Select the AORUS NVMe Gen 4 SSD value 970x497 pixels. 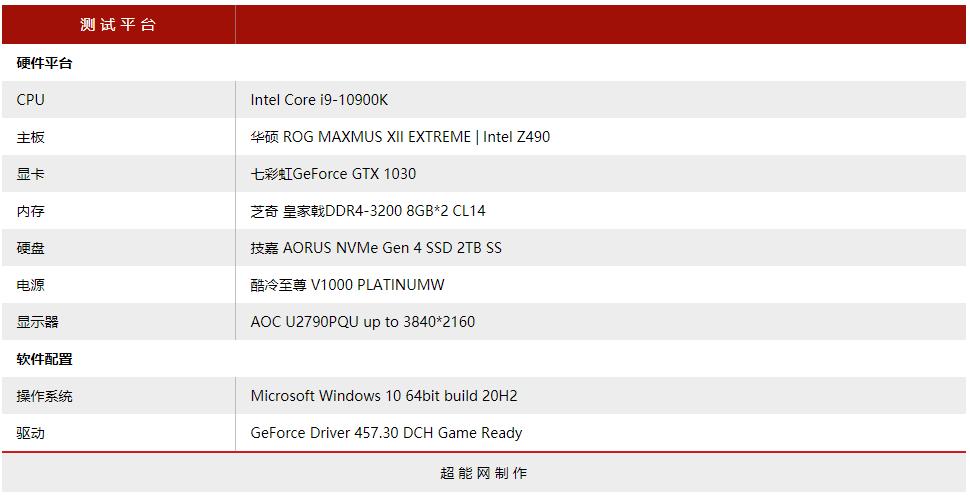376,248
